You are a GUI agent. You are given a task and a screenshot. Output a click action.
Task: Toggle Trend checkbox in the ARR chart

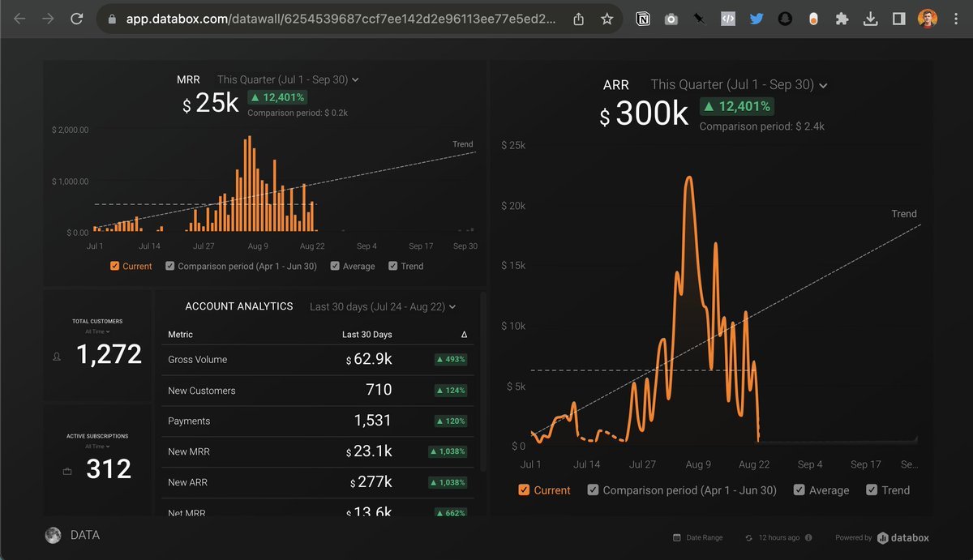pos(872,489)
